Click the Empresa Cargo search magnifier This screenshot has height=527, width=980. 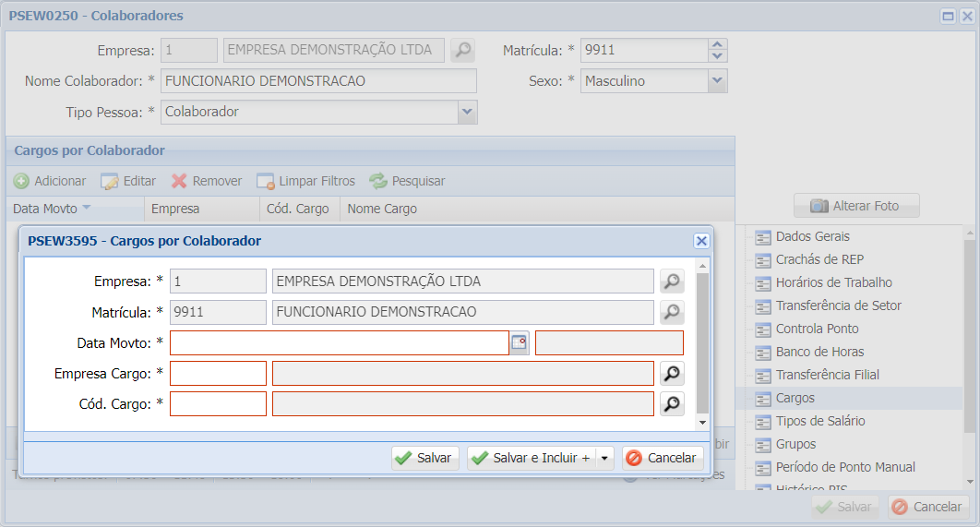pyautogui.click(x=672, y=374)
